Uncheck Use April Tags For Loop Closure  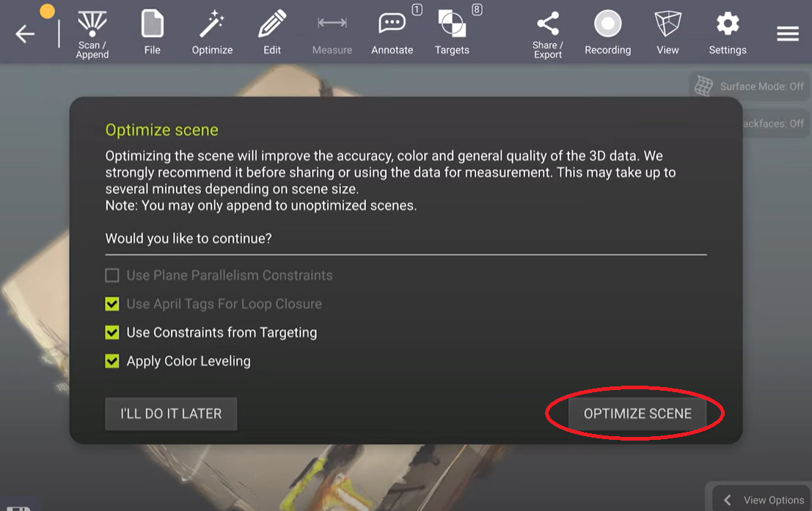[x=111, y=304]
